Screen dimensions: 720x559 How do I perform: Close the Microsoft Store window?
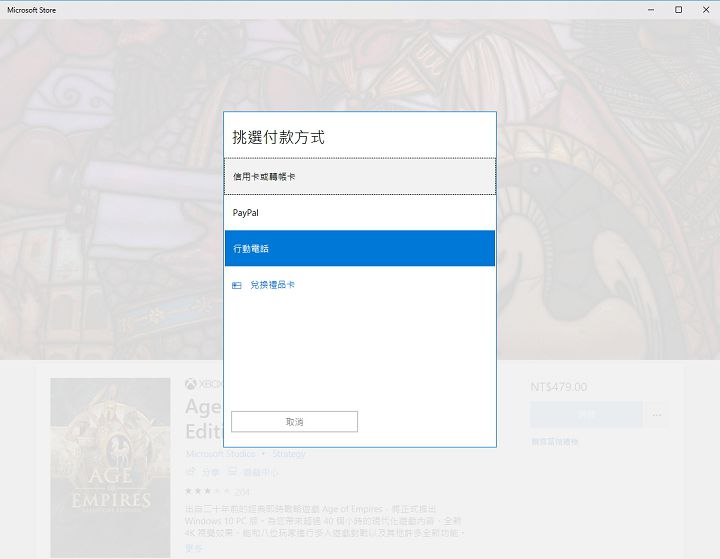[706, 10]
